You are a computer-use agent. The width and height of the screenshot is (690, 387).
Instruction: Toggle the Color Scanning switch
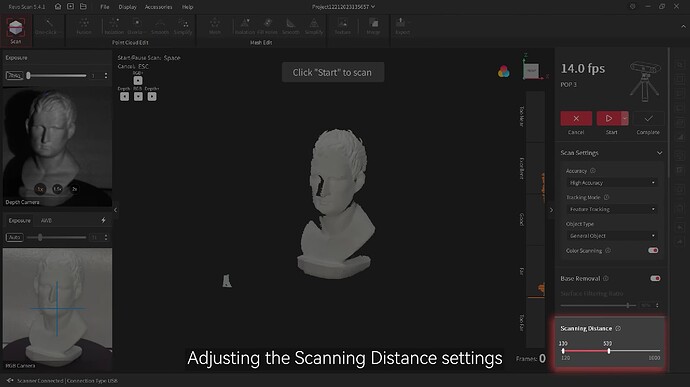(653, 251)
